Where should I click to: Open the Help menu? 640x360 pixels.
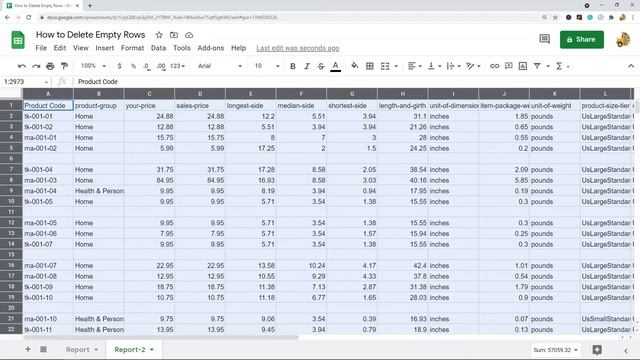point(238,48)
